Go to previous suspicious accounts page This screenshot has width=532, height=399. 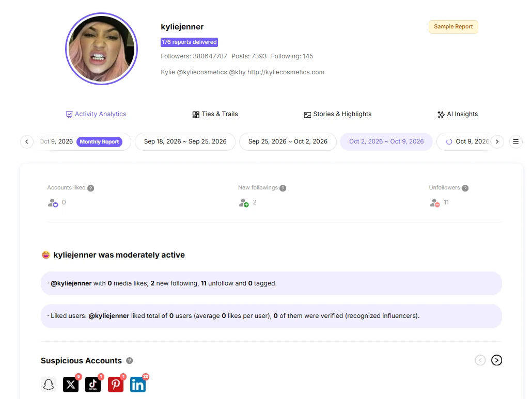click(480, 360)
